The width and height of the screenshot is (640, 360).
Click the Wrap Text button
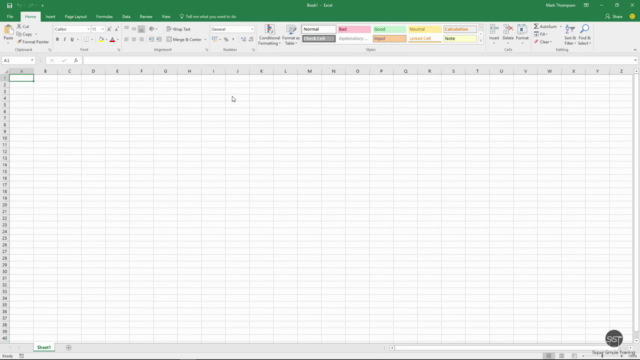178,29
